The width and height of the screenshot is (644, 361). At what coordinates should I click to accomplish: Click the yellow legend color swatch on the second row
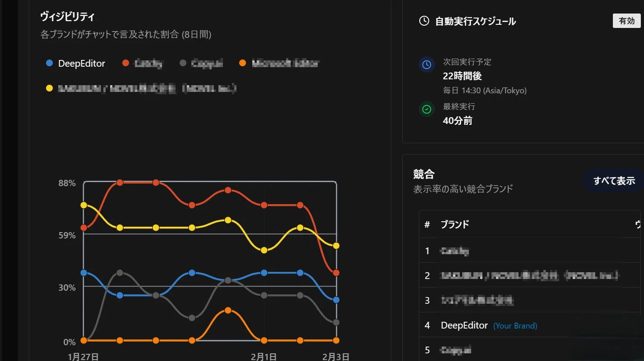49,88
